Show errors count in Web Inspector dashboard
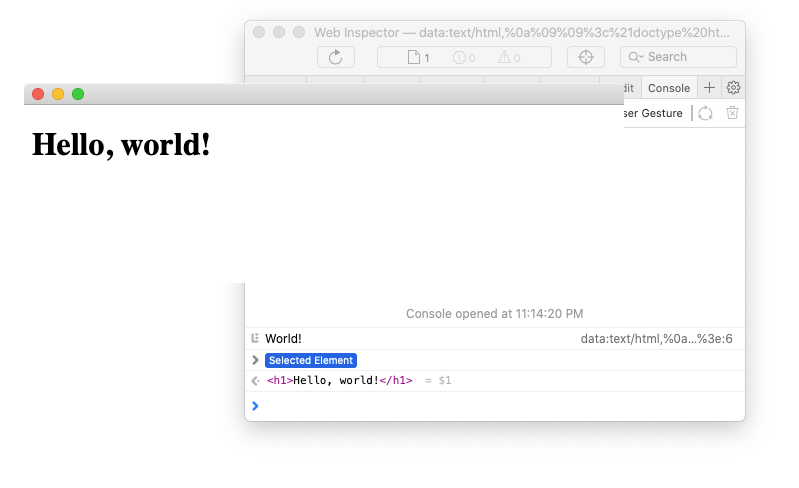 pyautogui.click(x=464, y=58)
